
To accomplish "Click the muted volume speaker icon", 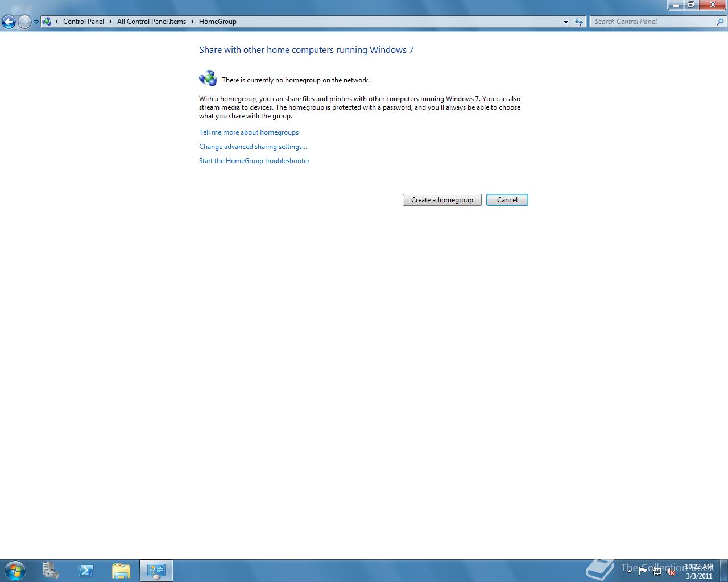I will click(x=671, y=571).
